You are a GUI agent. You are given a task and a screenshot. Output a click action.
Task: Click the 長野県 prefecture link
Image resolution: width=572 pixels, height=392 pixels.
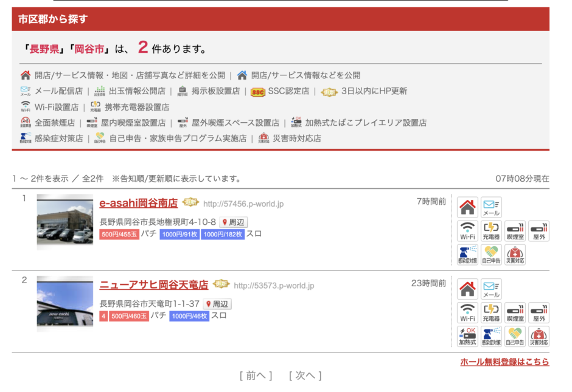[x=44, y=49]
